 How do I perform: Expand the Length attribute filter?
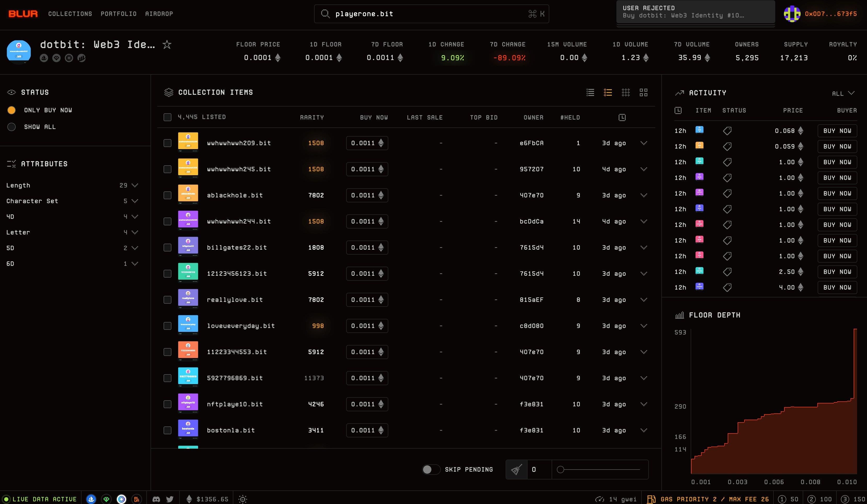[135, 185]
